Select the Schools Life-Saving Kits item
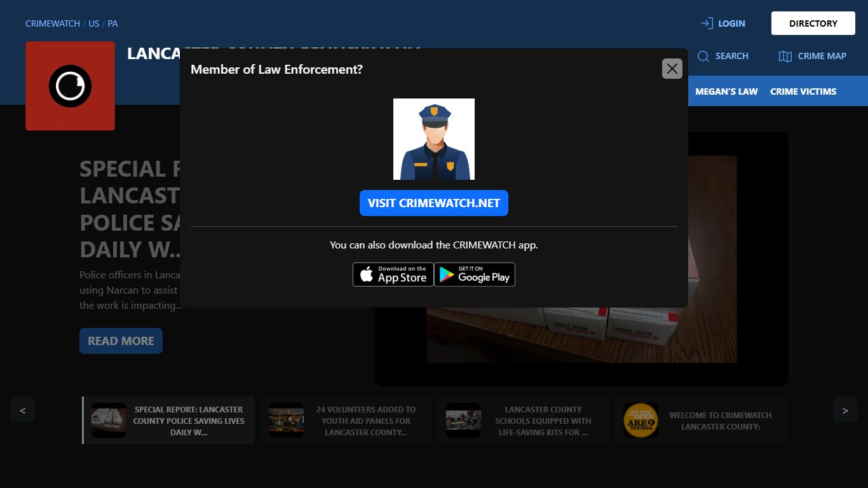The width and height of the screenshot is (868, 488). coord(522,421)
